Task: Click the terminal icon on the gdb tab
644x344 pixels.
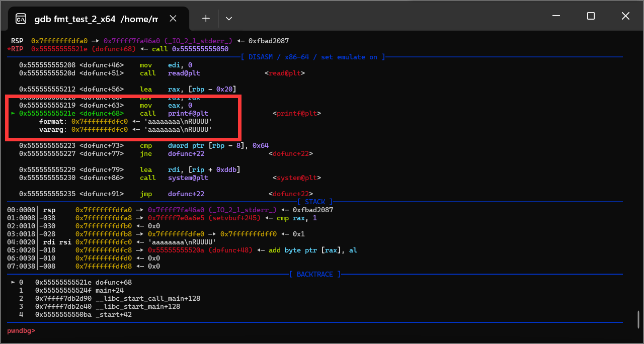Action: coord(21,19)
